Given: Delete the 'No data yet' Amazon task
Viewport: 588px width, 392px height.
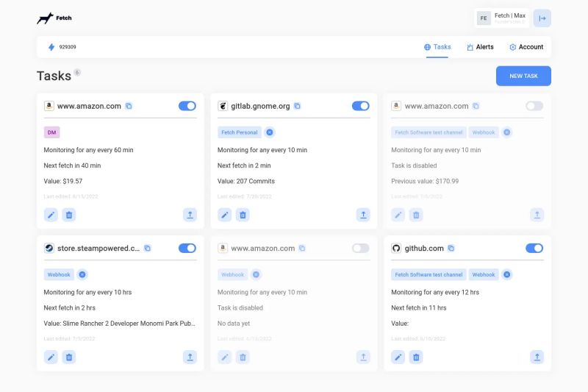Looking at the screenshot, I should click(x=243, y=357).
